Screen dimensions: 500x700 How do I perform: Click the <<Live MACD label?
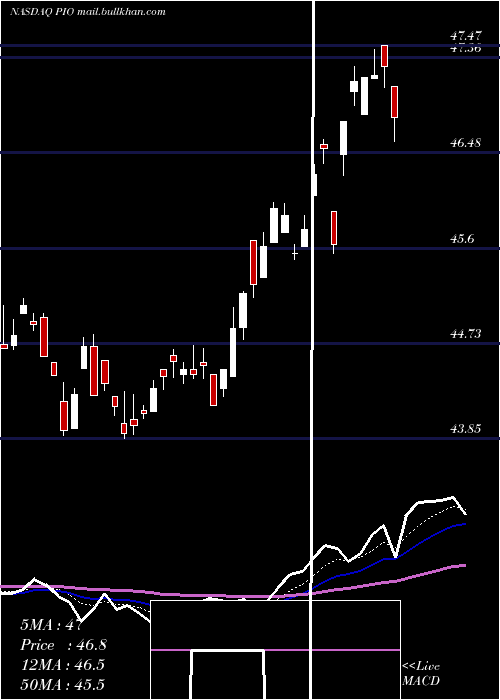pos(421,673)
